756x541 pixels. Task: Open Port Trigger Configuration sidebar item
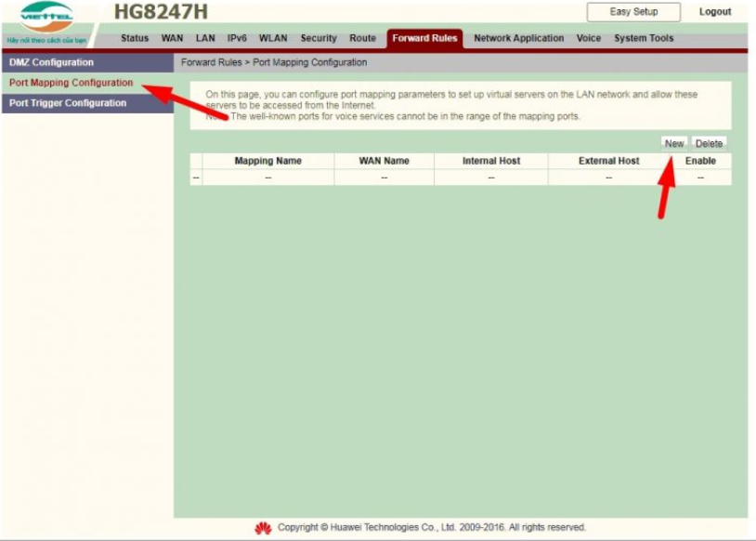[68, 103]
